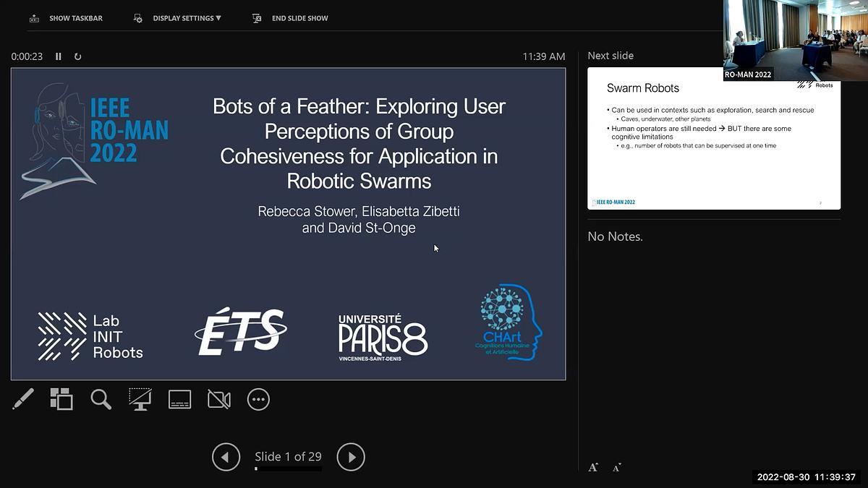The height and width of the screenshot is (488, 868).
Task: Go back to the previous slide
Action: (226, 457)
